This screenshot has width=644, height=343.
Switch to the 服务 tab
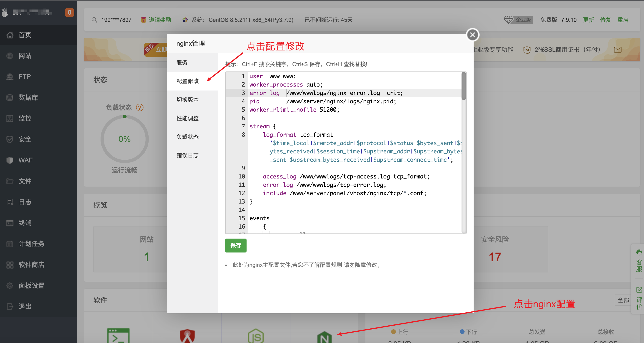tap(182, 62)
